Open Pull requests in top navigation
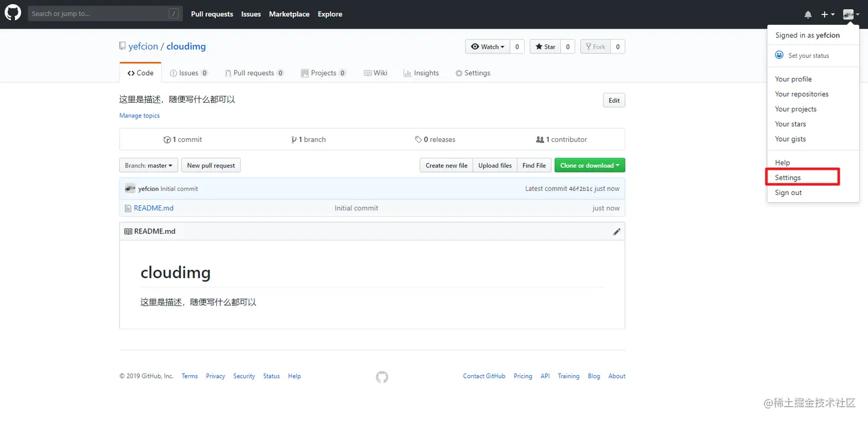The image size is (868, 421). (x=212, y=14)
